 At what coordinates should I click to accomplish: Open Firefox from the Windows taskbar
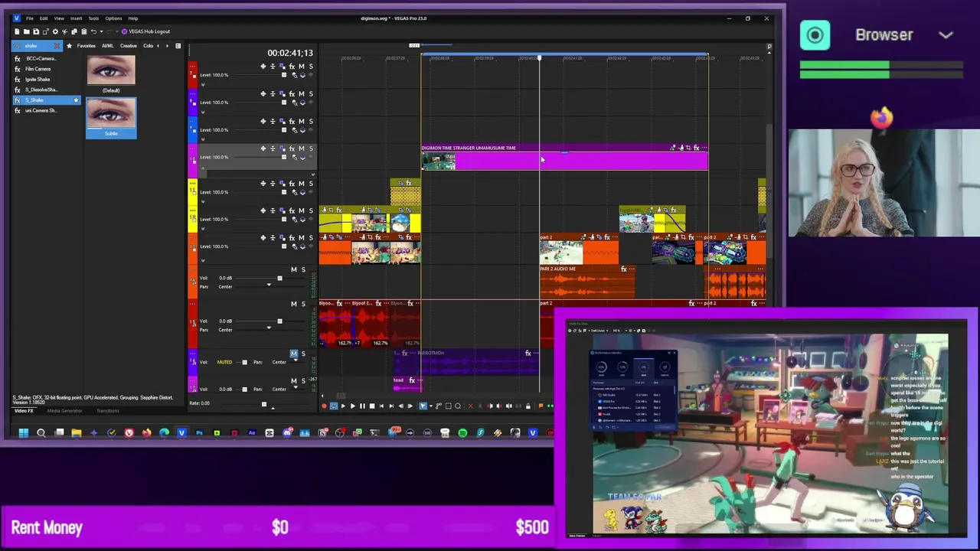[x=146, y=433]
